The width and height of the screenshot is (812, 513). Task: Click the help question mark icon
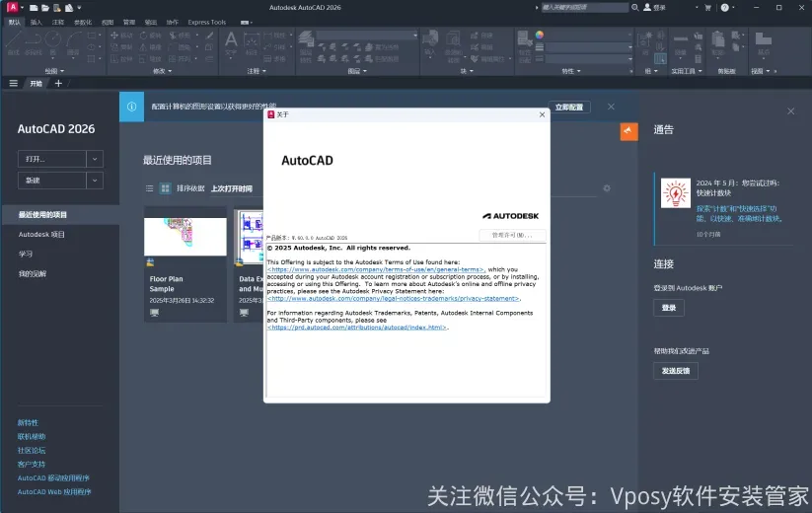pyautogui.click(x=725, y=7)
